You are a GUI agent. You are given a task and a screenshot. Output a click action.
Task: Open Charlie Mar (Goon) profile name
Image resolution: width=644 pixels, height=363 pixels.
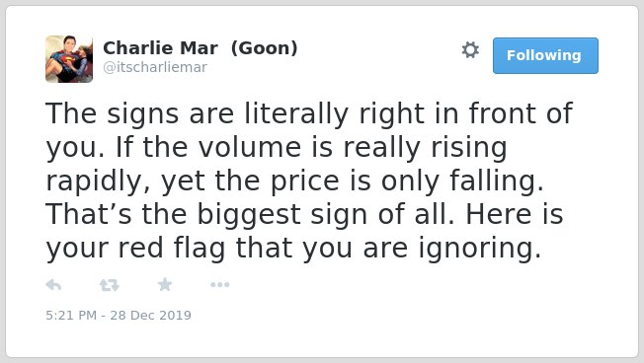click(201, 48)
